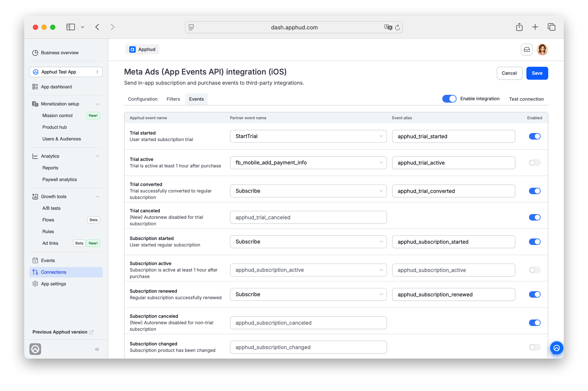Switch to the Configuration tab
Image resolution: width=588 pixels, height=391 pixels.
tap(143, 99)
